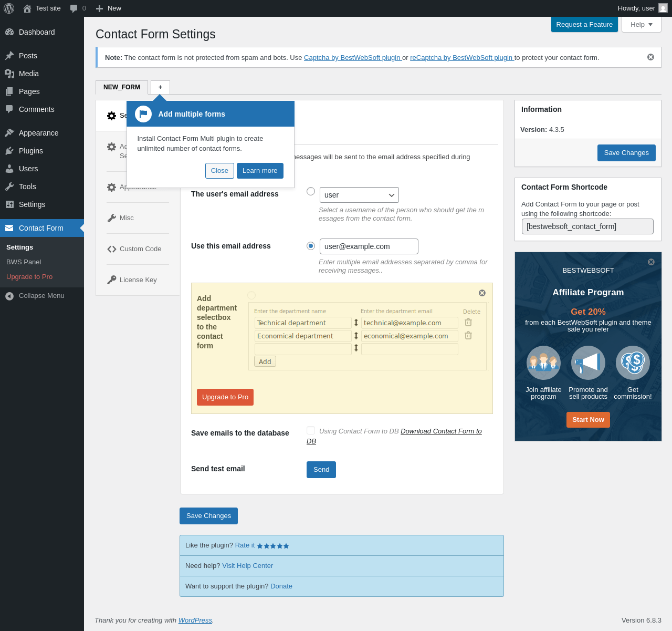Send a test email
The height and width of the screenshot is (631, 672).
321,470
